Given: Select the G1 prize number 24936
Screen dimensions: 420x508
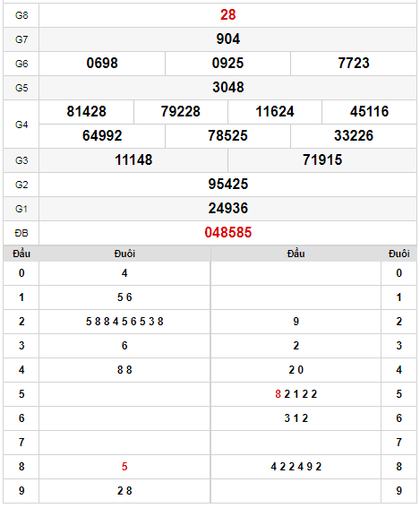Looking at the screenshot, I should coord(228,209).
